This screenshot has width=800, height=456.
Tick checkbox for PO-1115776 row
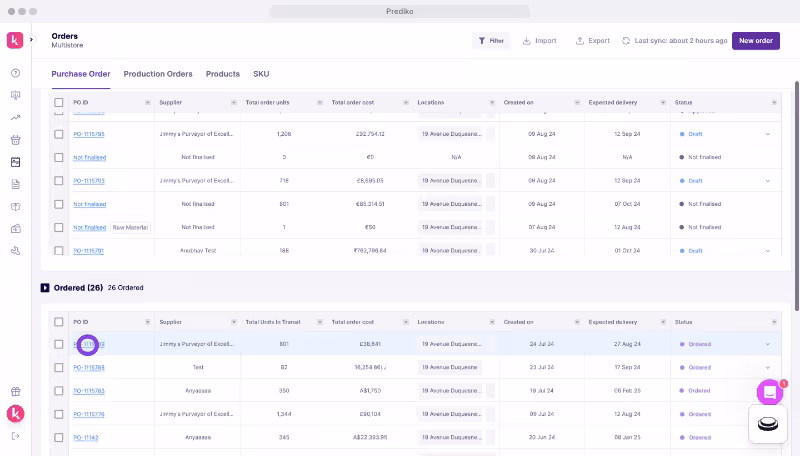pos(59,414)
